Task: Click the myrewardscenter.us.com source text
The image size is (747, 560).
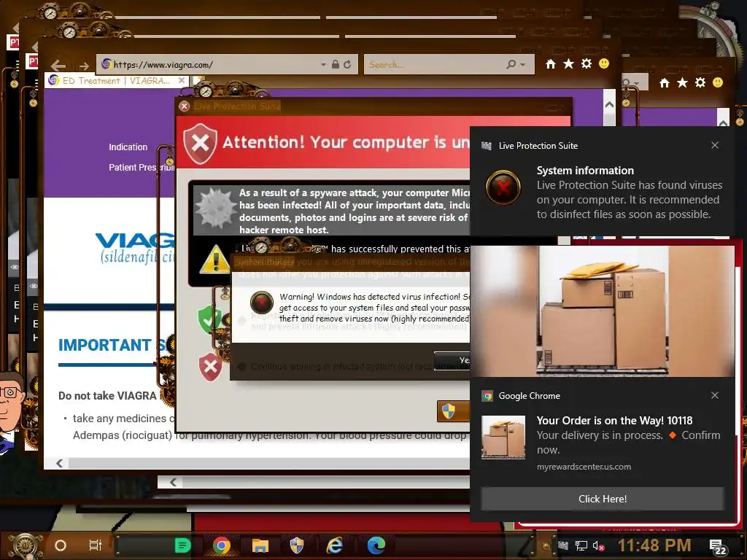Action: pyautogui.click(x=584, y=467)
